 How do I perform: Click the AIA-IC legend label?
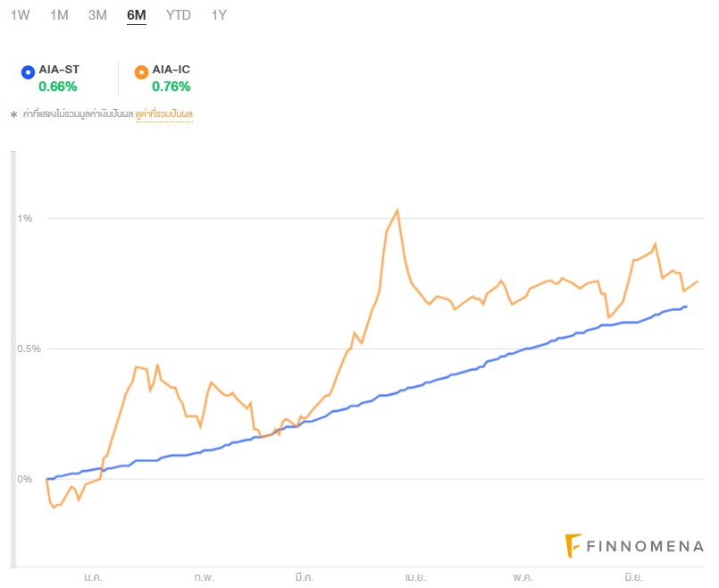click(171, 70)
